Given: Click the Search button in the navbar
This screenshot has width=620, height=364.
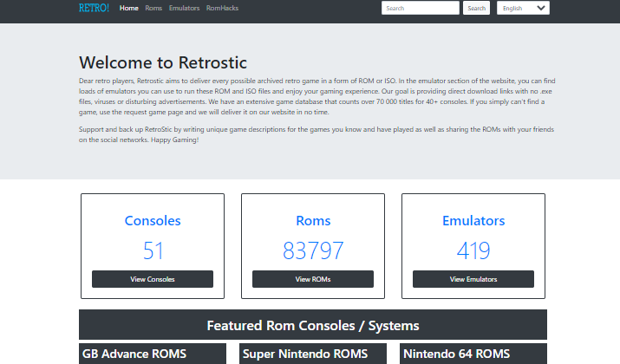Looking at the screenshot, I should point(476,8).
